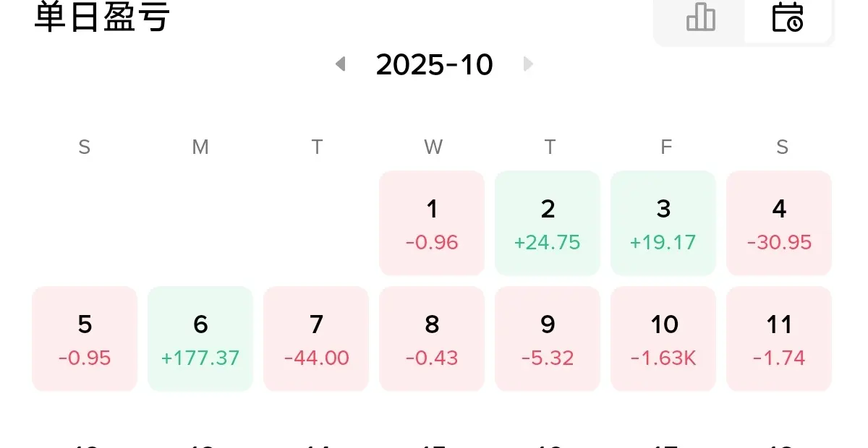View day 6 with +177.37 profit
The image size is (868, 448).
tap(200, 339)
